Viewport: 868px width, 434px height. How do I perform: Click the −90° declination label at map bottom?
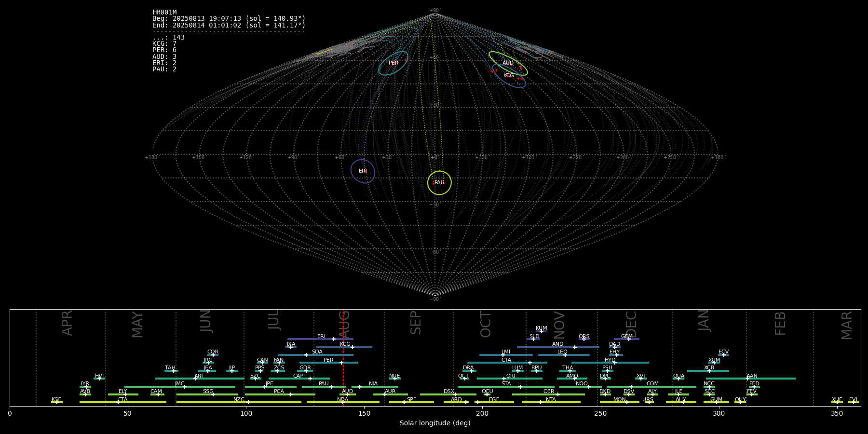click(435, 299)
